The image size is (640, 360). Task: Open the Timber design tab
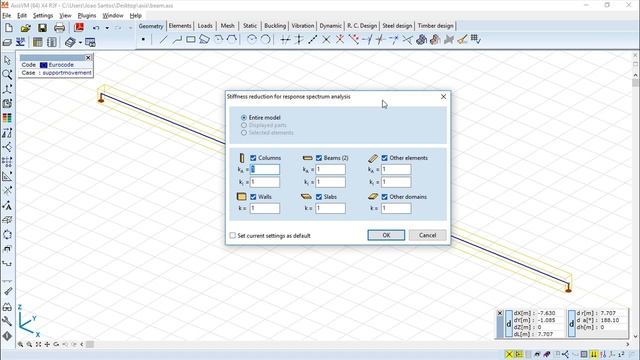(435, 26)
